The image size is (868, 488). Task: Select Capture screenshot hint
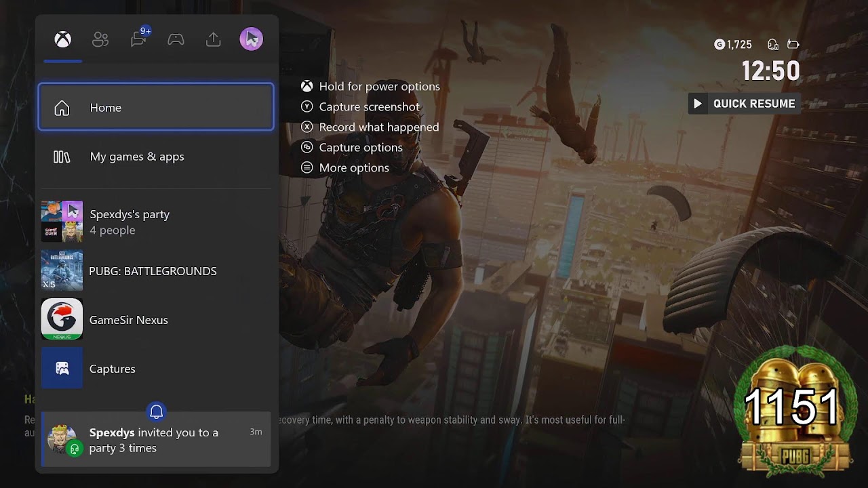[361, 106]
